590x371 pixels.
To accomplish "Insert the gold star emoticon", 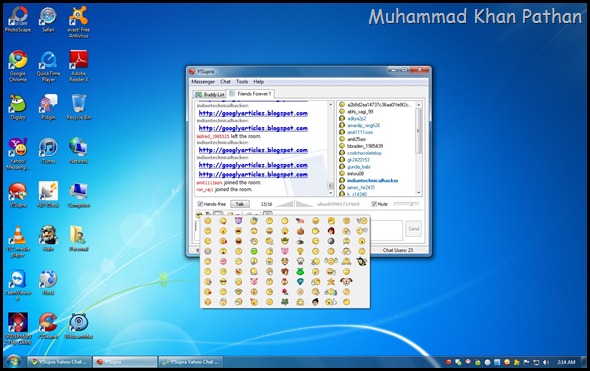I will coord(331,282).
